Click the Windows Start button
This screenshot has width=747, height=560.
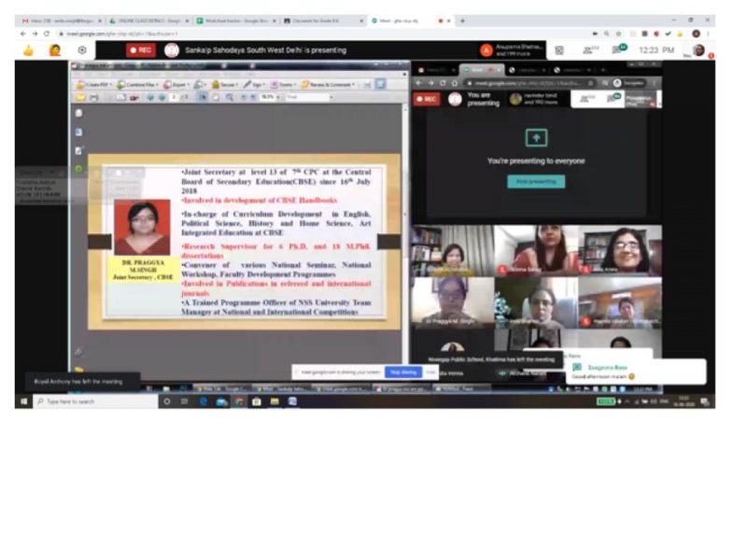coord(22,401)
